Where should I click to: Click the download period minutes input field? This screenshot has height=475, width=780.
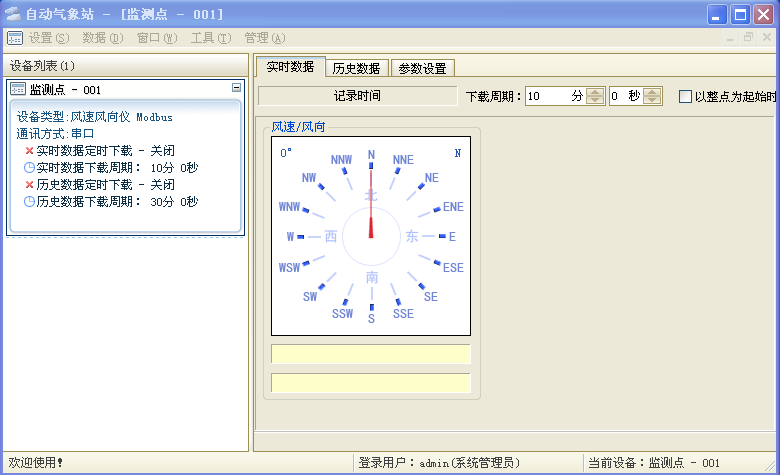click(554, 96)
